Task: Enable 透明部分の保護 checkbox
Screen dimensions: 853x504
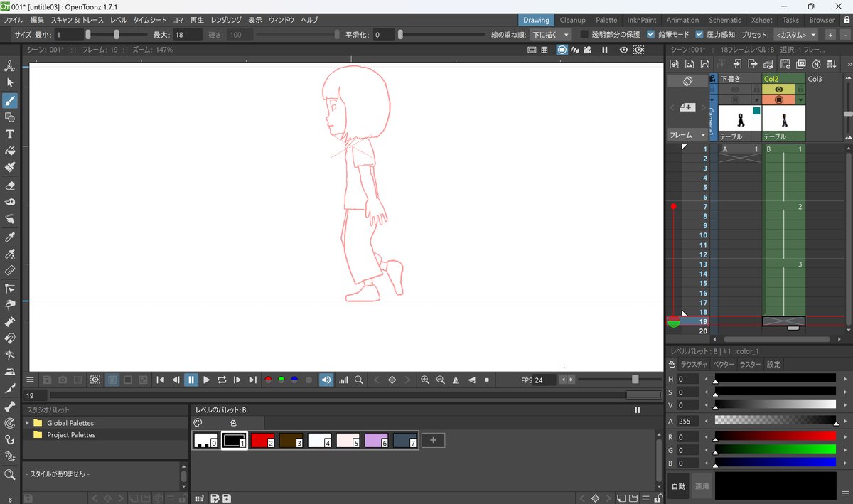Action: click(584, 34)
